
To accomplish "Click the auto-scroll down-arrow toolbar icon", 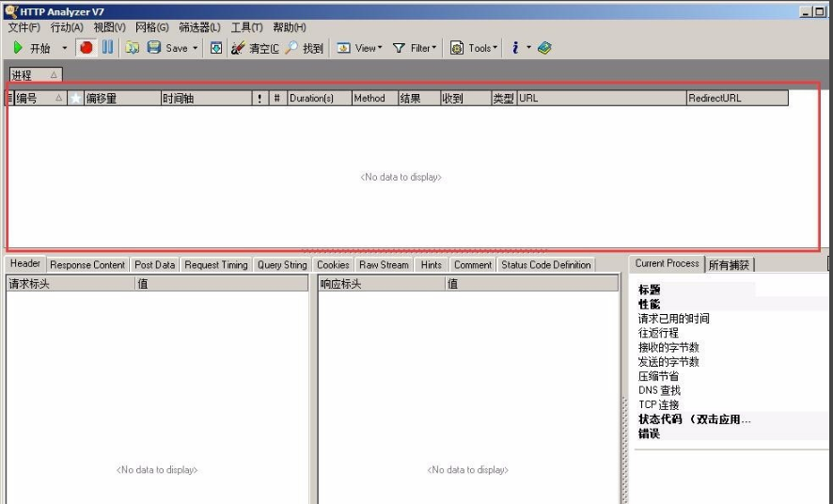I will (215, 48).
